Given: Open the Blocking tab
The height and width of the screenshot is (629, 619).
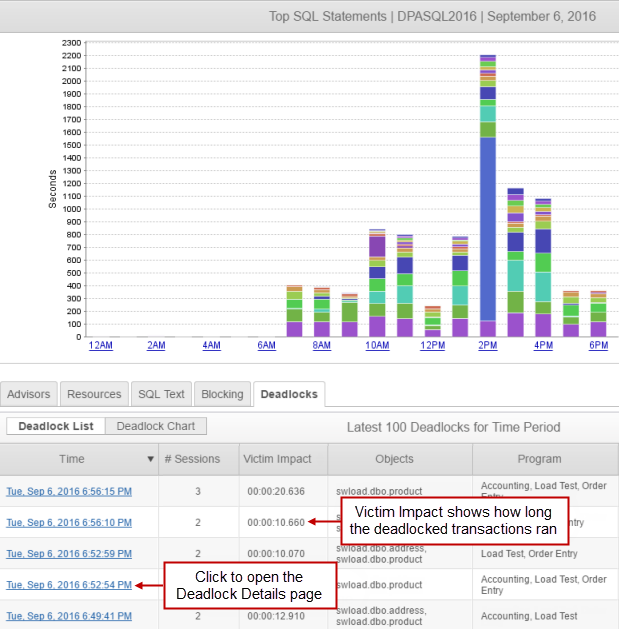Looking at the screenshot, I should 222,394.
